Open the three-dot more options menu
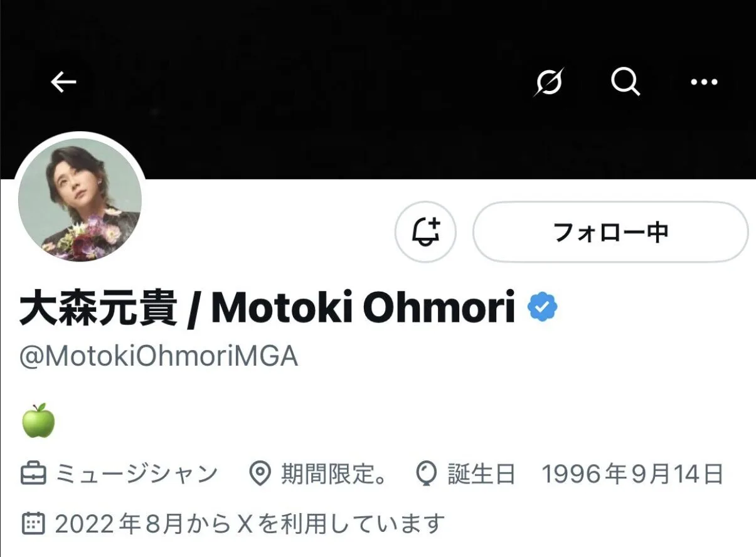 tap(703, 82)
